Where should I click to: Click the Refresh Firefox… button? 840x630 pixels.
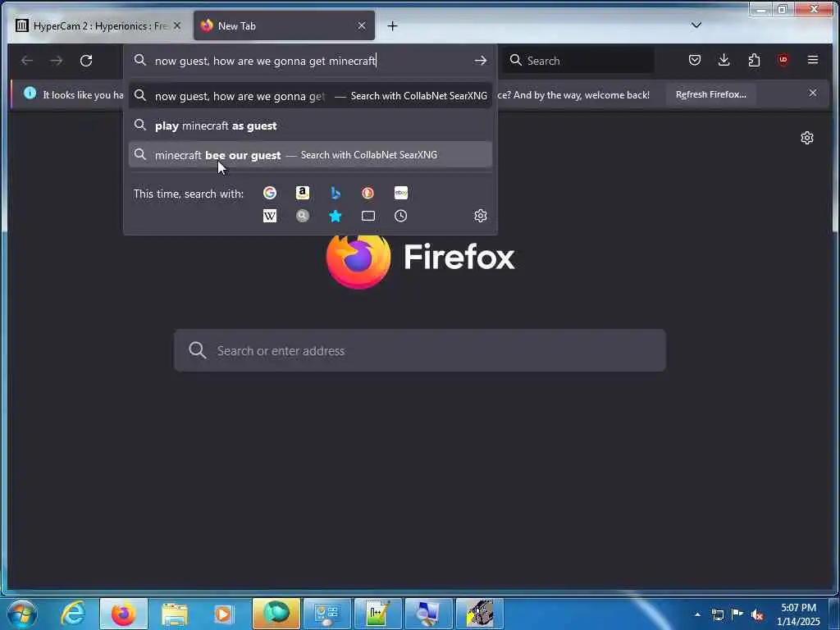pyautogui.click(x=711, y=95)
